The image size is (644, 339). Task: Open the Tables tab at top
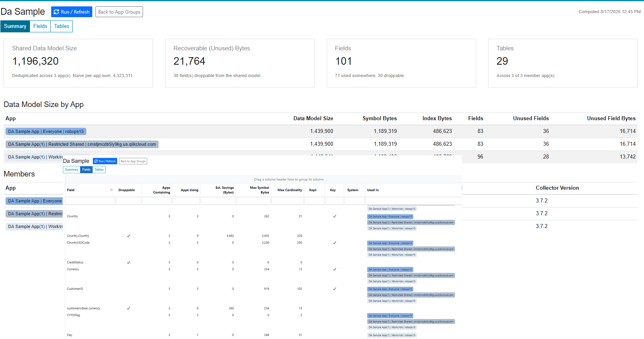(62, 26)
